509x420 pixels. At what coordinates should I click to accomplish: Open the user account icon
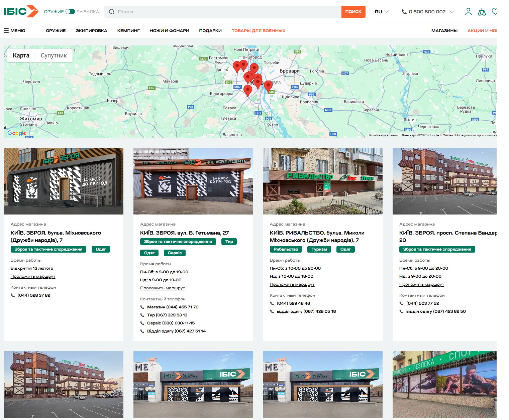point(468,12)
